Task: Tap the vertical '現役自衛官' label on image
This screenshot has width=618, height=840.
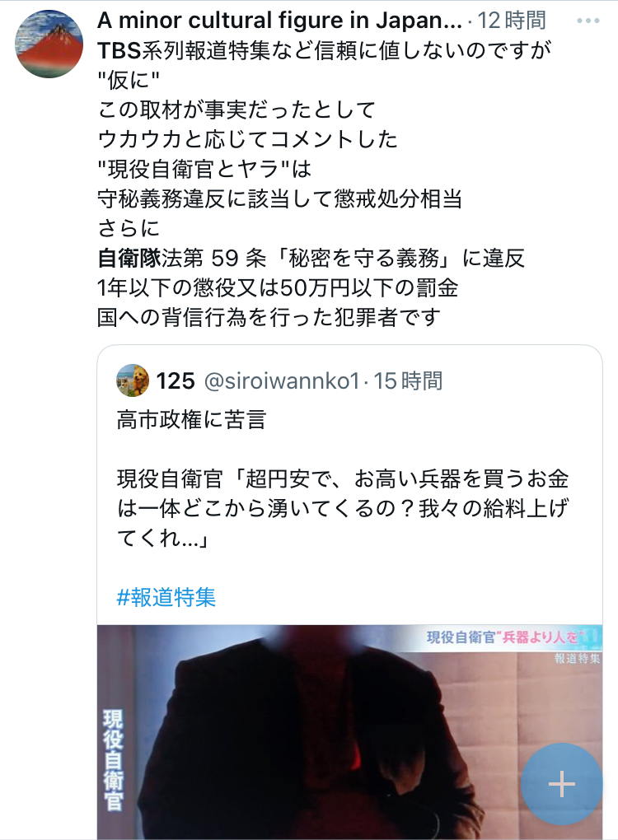Action: tap(113, 759)
